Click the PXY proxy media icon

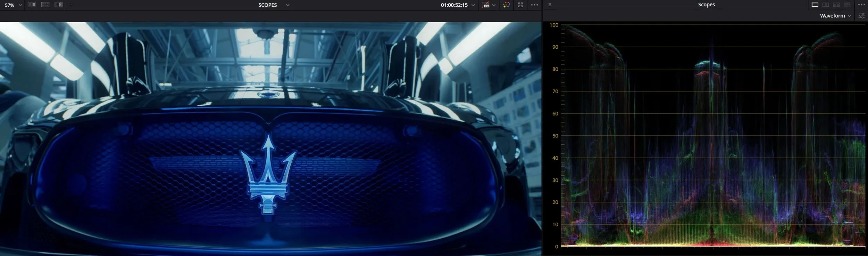486,5
